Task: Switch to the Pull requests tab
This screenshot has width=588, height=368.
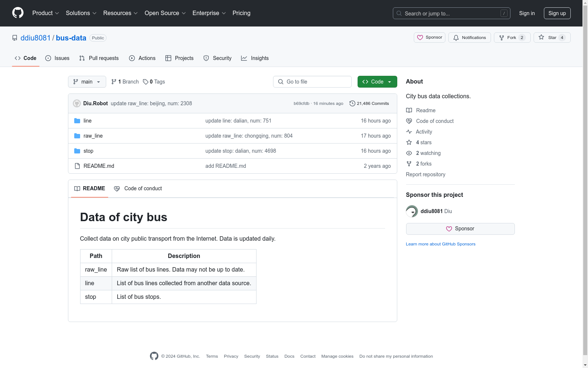Action: 99,58
